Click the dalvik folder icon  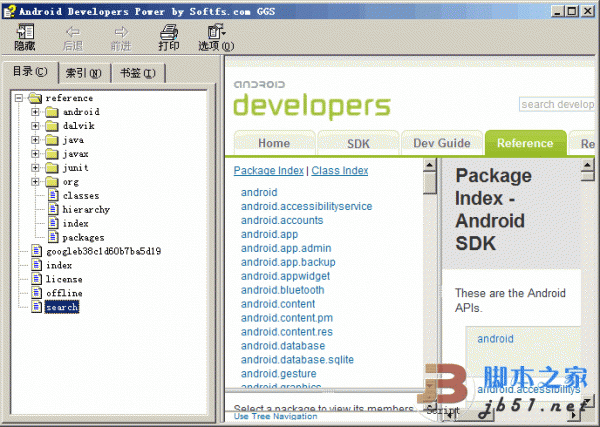click(x=52, y=126)
